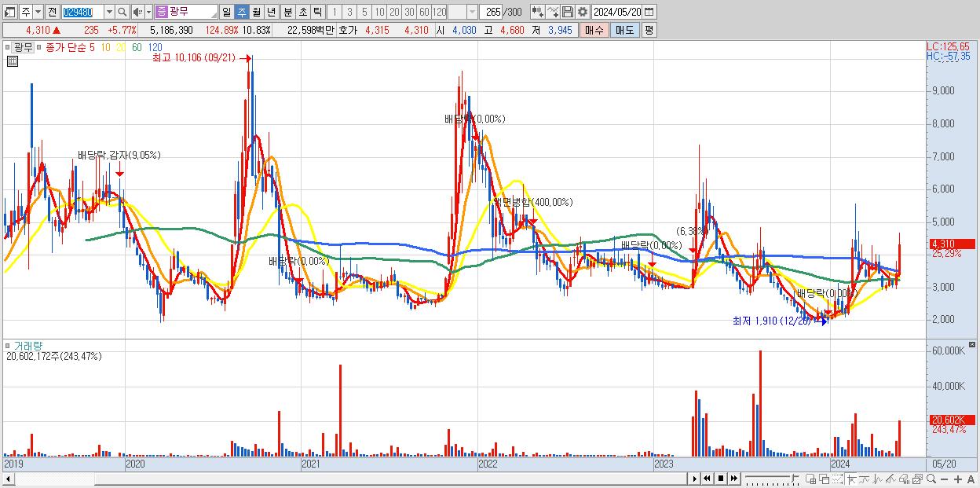
Task: Save the chart with floppy disk icon
Action: tap(568, 12)
